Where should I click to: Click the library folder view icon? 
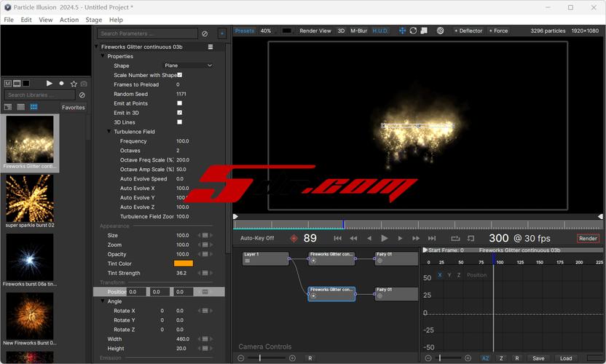[8, 107]
